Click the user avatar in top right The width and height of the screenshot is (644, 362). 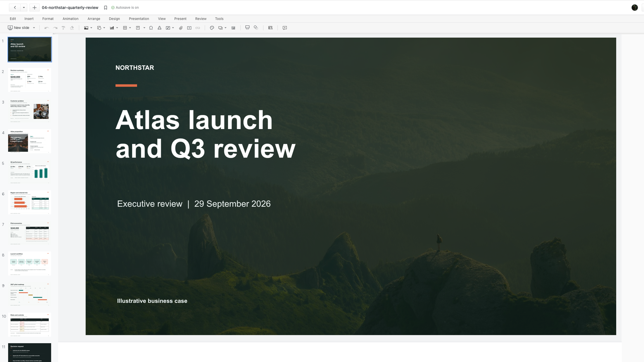pyautogui.click(x=635, y=7)
